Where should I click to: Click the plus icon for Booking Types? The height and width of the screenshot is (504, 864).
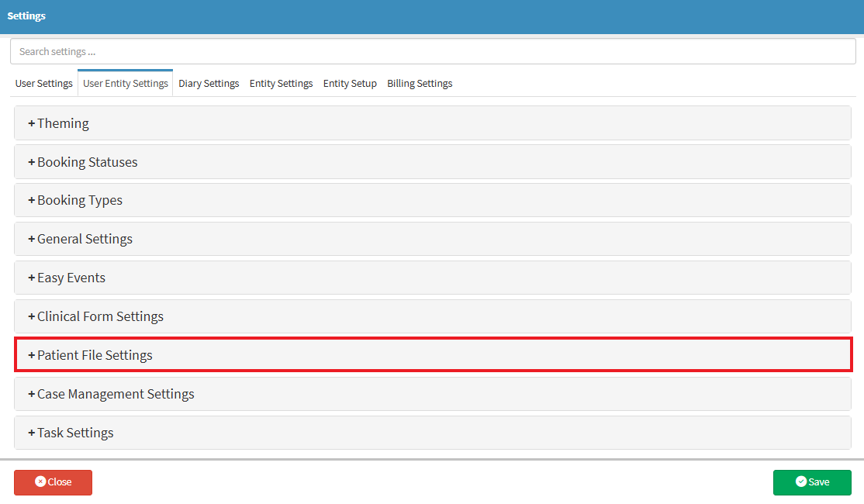32,201
